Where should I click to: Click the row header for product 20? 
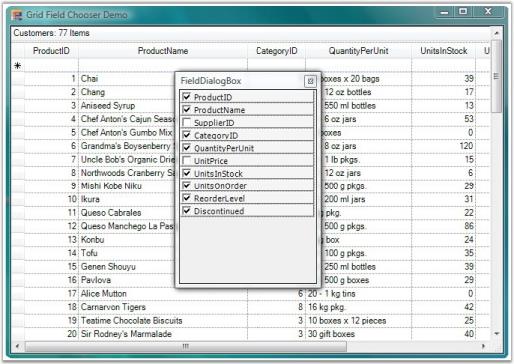[x=18, y=334]
